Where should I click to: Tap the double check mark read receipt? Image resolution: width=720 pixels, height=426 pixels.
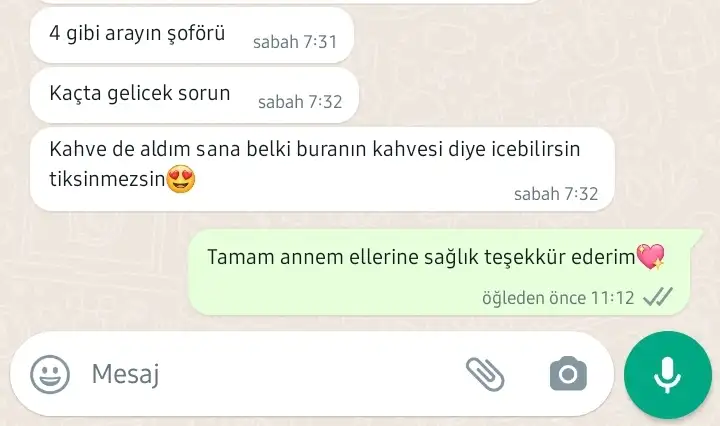coord(658,297)
